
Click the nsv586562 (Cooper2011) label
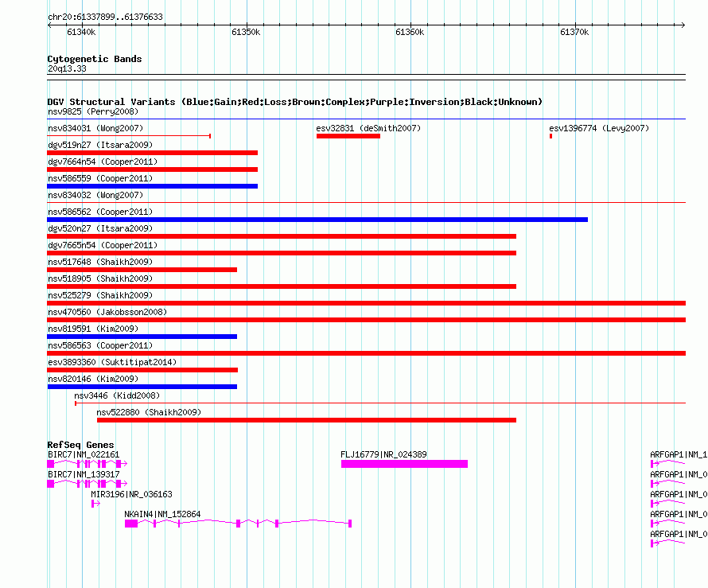[x=100, y=212]
